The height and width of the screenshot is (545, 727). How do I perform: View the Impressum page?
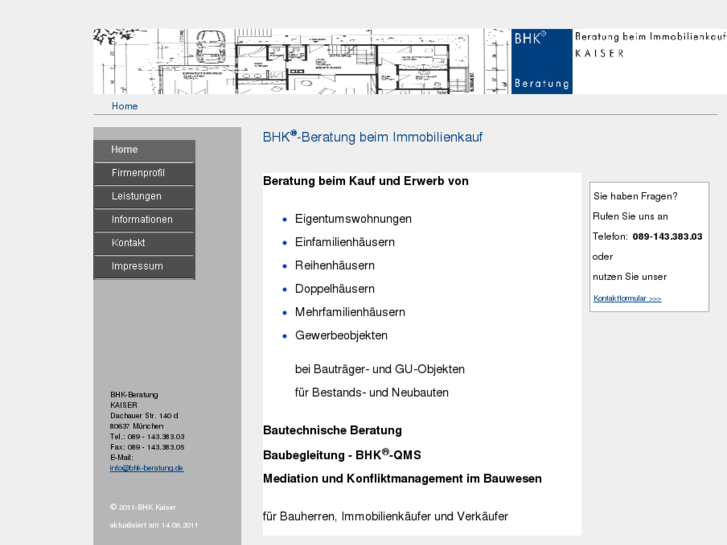point(144,267)
